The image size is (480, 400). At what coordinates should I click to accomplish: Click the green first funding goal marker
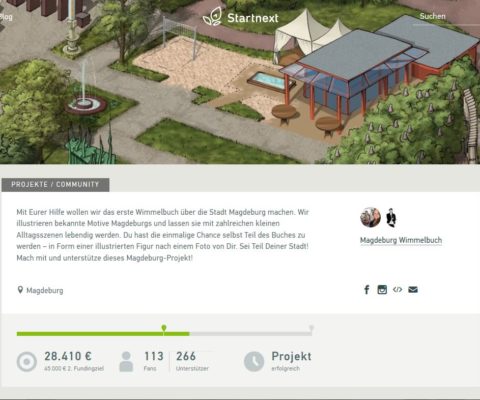click(x=164, y=328)
